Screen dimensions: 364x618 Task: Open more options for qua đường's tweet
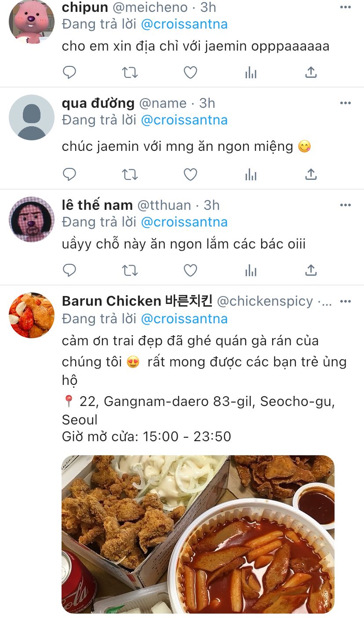(x=346, y=103)
